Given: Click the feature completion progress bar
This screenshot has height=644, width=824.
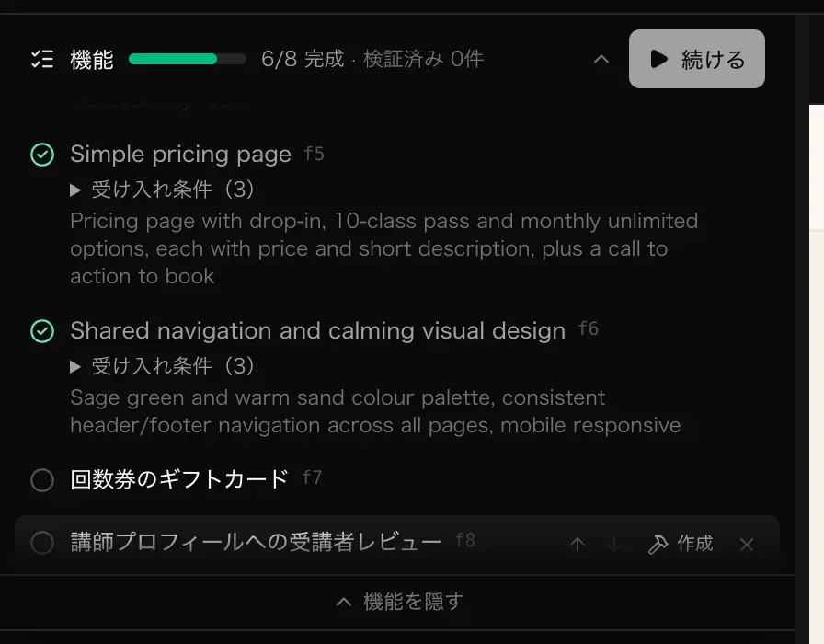Looking at the screenshot, I should 188,59.
